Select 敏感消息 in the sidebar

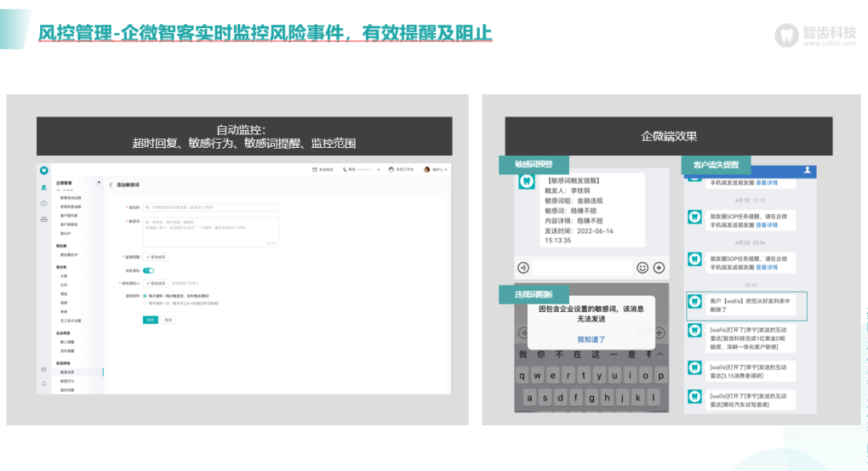coord(67,372)
